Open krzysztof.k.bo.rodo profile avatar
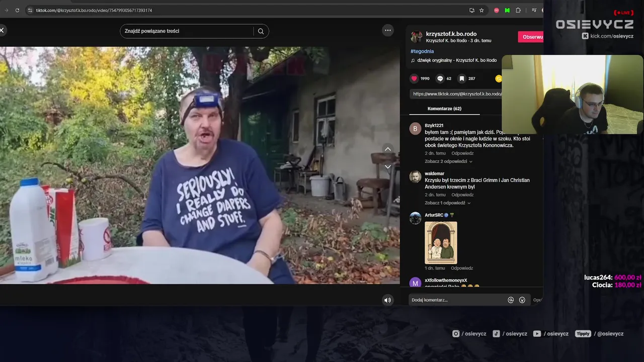This screenshot has height=362, width=644. [x=416, y=37]
